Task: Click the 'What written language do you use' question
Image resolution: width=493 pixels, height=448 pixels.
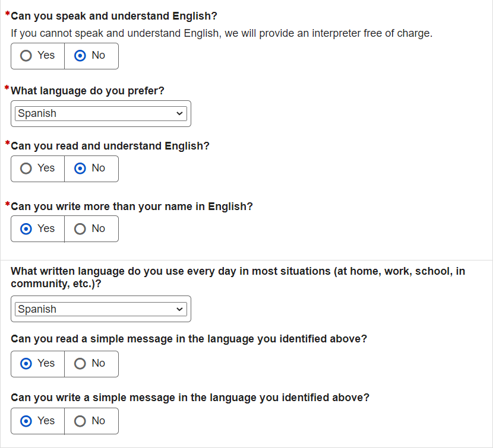Action: click(x=238, y=271)
